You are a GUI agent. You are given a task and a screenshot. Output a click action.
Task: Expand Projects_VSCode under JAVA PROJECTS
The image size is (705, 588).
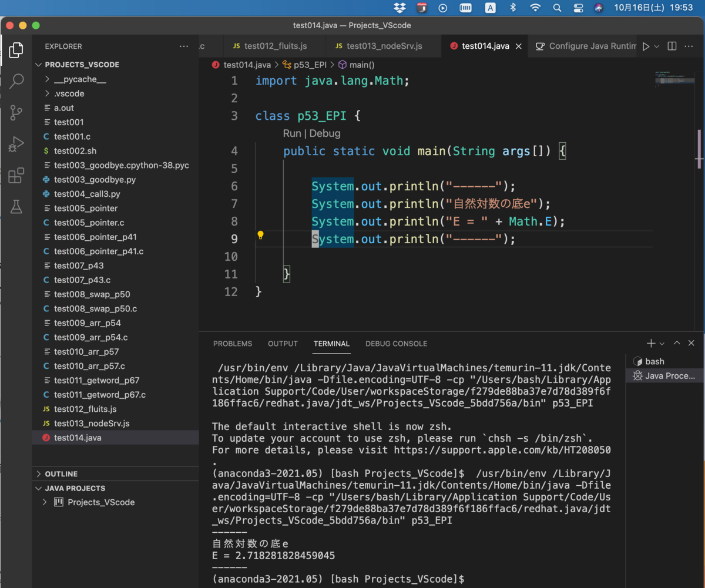click(x=44, y=502)
